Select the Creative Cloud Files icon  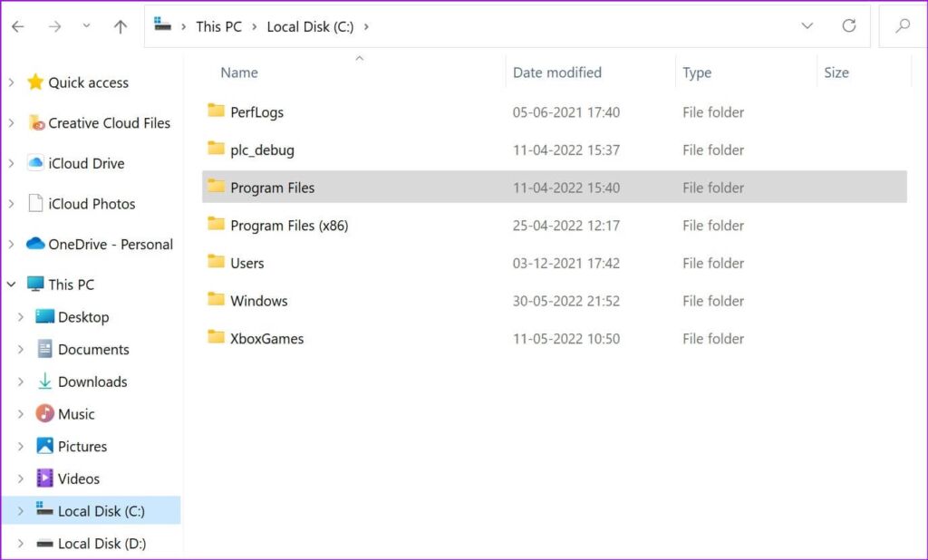coord(36,123)
